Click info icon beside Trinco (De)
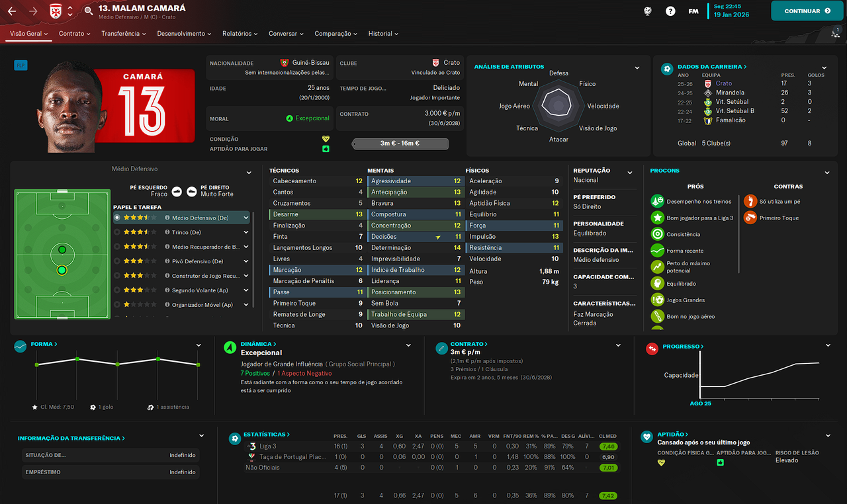The height and width of the screenshot is (504, 847). coord(167,232)
